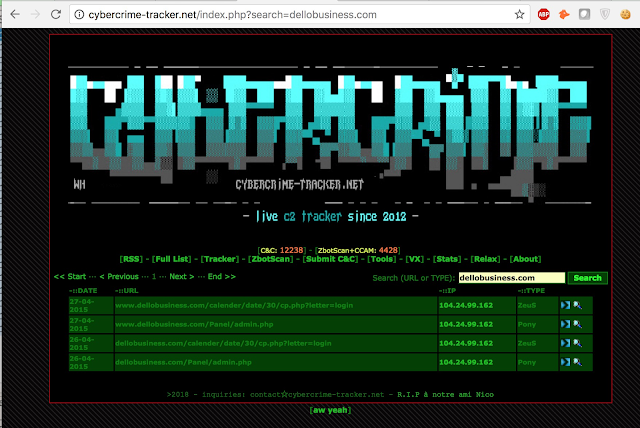Click the browser address bar URL
This screenshot has height=428, width=640.
(232, 15)
